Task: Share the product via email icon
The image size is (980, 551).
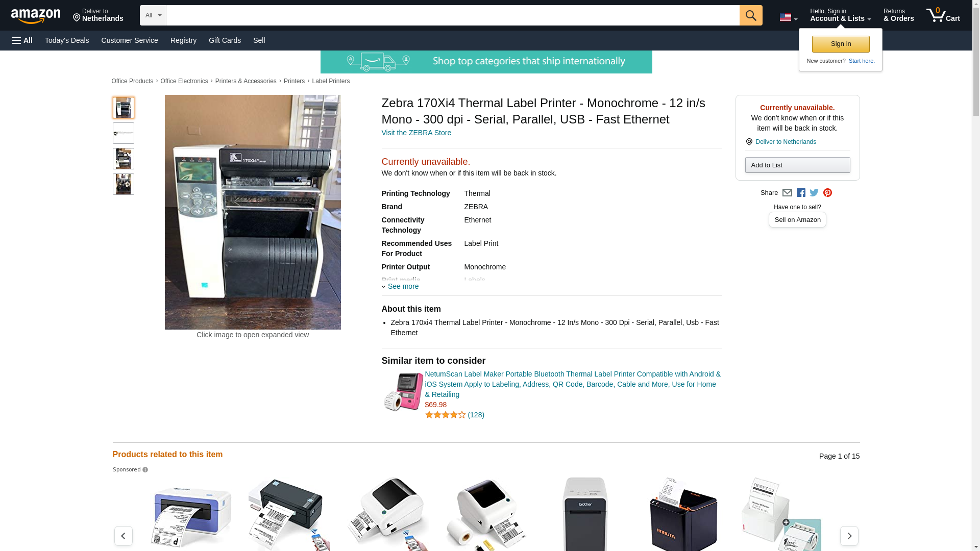Action: coord(787,193)
